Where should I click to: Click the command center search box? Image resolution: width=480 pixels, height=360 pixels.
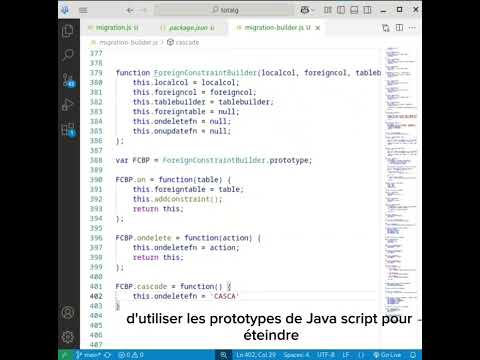click(x=225, y=10)
